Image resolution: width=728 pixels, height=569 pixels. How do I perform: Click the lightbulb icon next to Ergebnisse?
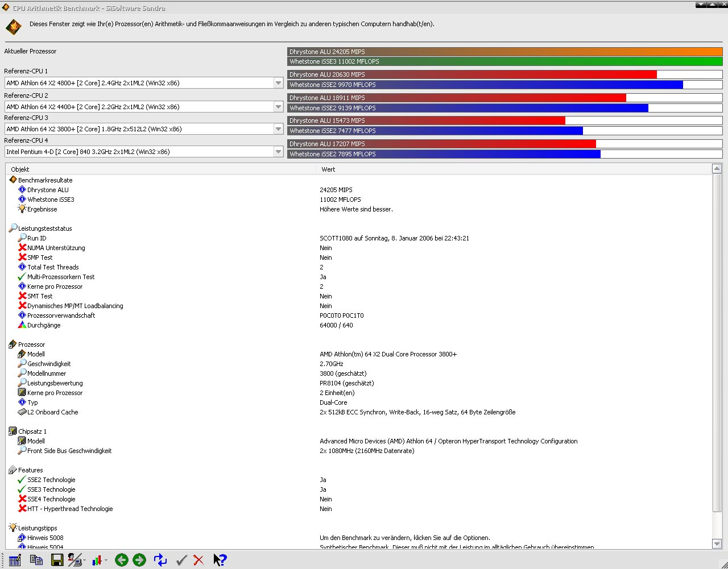coord(22,209)
